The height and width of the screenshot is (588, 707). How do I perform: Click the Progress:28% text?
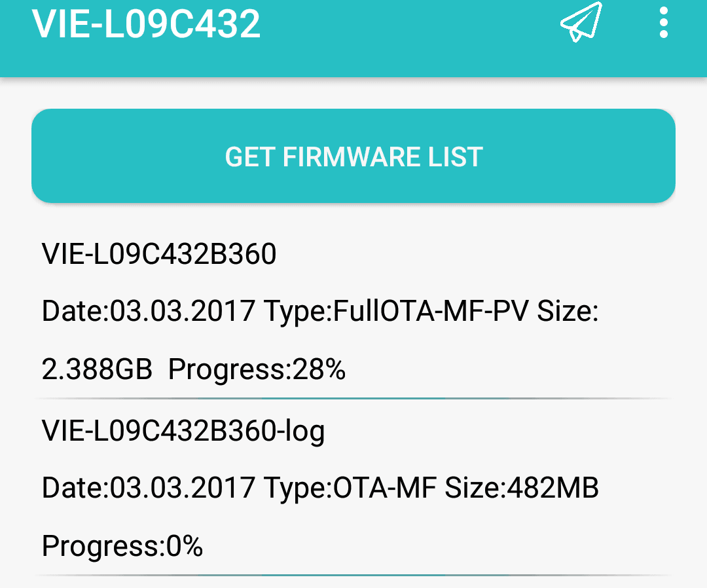click(x=257, y=369)
